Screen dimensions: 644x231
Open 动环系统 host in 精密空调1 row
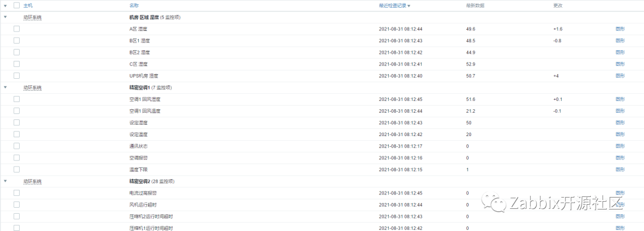(x=32, y=88)
